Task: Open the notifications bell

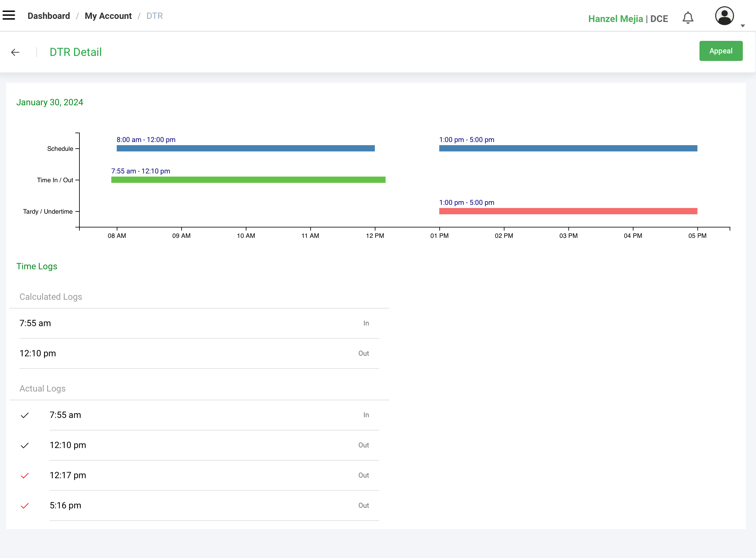Action: pos(688,18)
